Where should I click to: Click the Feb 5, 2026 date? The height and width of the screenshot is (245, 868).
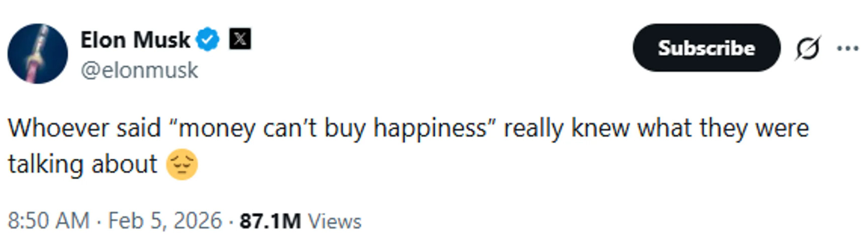point(165,221)
